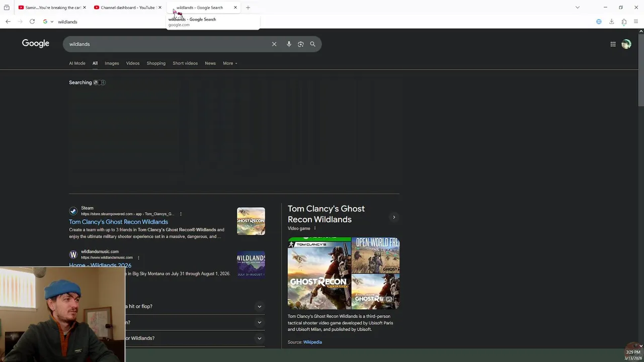This screenshot has width=644, height=362.
Task: Click the Wildlands Big Sky Montana thumbnail
Action: 251,264
